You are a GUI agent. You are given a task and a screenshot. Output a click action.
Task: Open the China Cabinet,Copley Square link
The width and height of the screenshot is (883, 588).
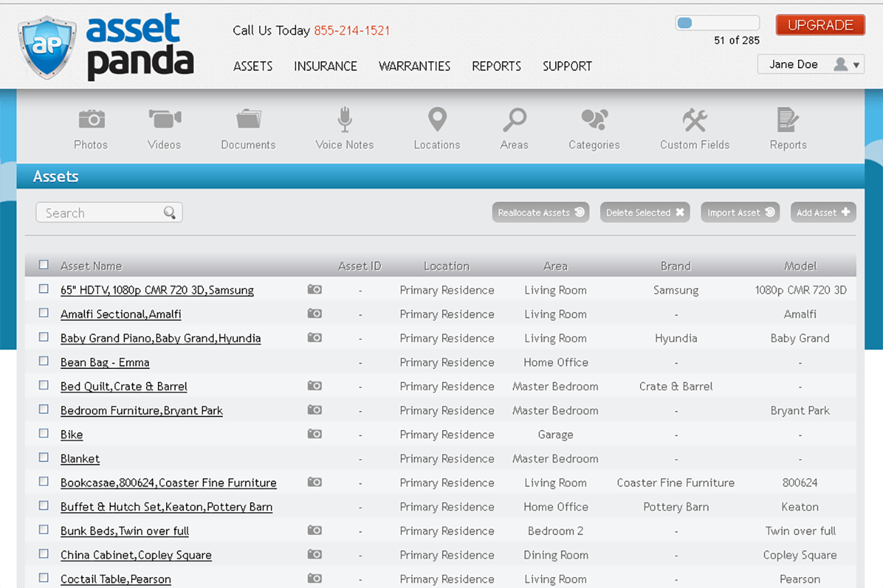tap(136, 555)
